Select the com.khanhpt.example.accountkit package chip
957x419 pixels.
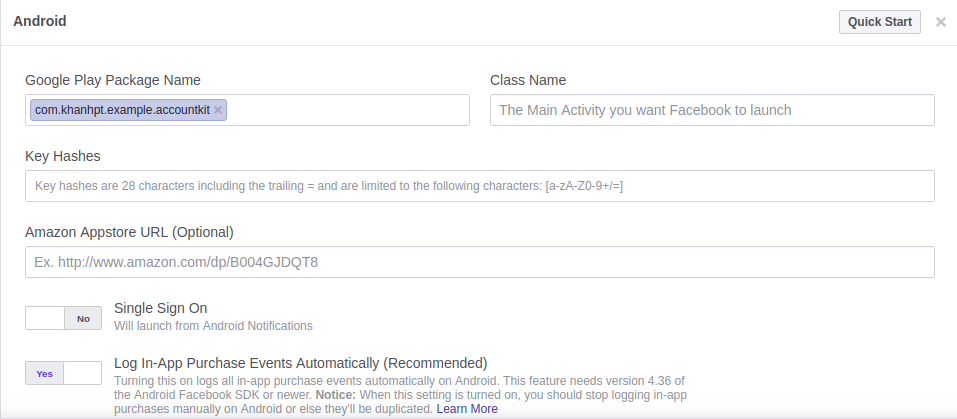pyautogui.click(x=122, y=110)
